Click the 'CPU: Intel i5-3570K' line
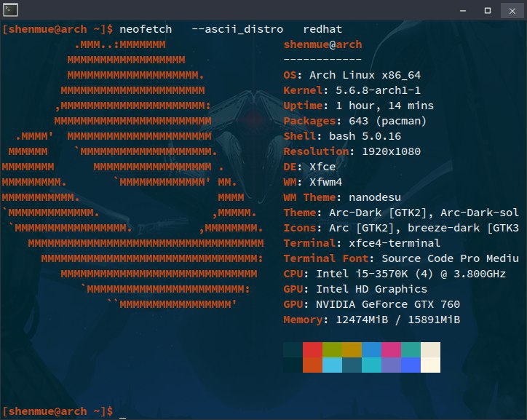 click(x=395, y=274)
